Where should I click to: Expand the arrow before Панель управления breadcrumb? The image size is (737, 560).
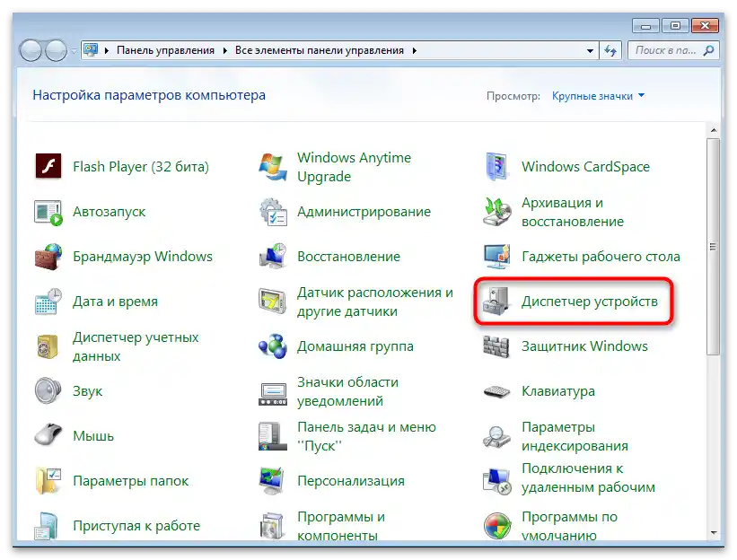click(x=107, y=50)
